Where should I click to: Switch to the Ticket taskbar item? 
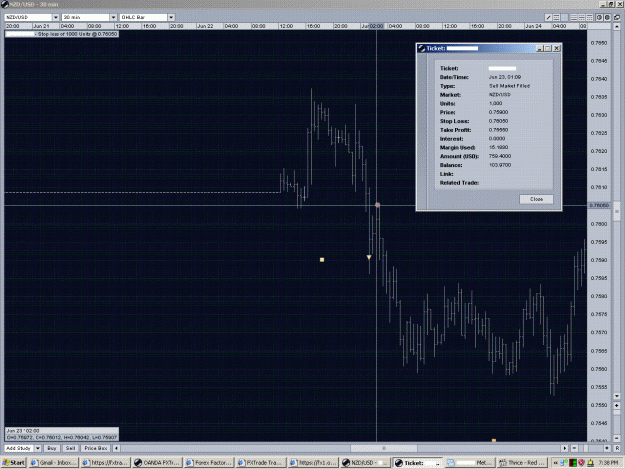tap(418, 463)
